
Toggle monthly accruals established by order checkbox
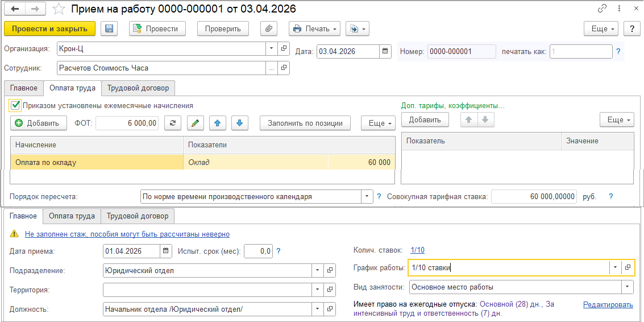click(x=15, y=105)
